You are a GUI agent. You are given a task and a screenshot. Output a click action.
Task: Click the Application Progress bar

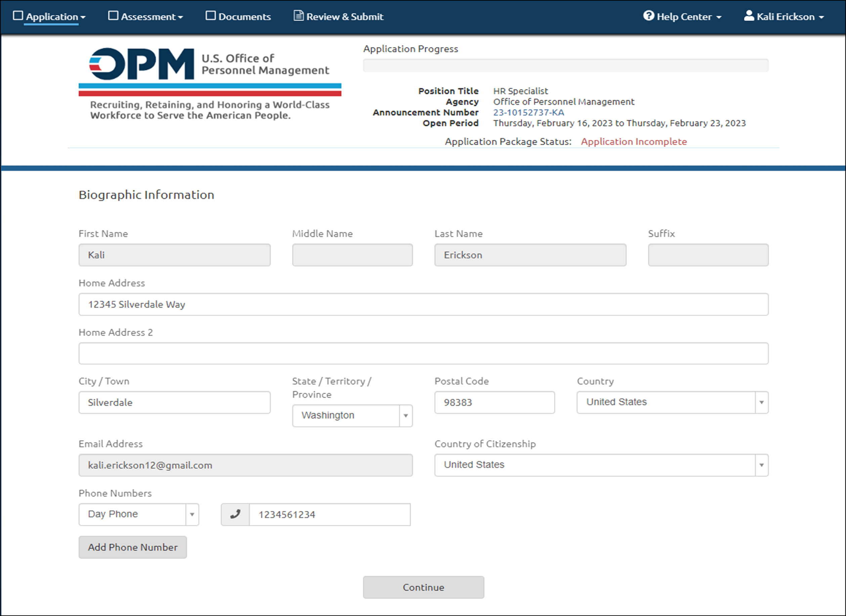point(565,65)
